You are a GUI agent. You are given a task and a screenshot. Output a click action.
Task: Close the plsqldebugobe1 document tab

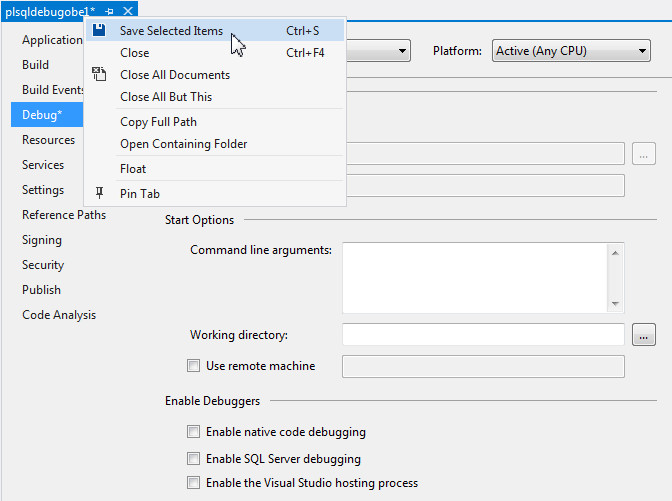128,11
